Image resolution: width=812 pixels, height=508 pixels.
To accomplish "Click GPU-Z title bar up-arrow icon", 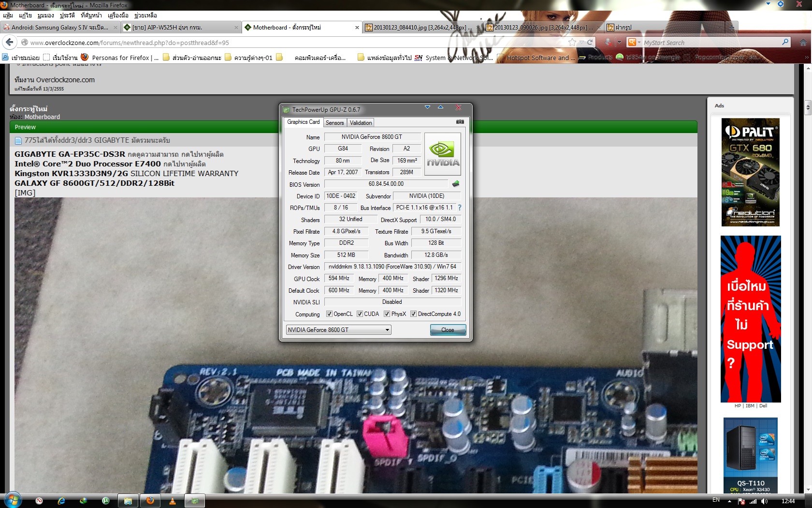I will tap(440, 107).
